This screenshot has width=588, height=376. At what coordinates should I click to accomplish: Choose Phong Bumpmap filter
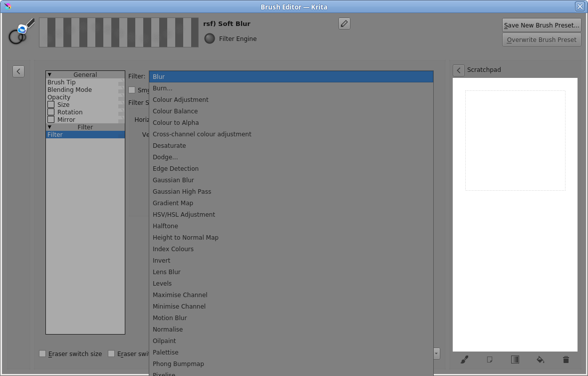291,364
